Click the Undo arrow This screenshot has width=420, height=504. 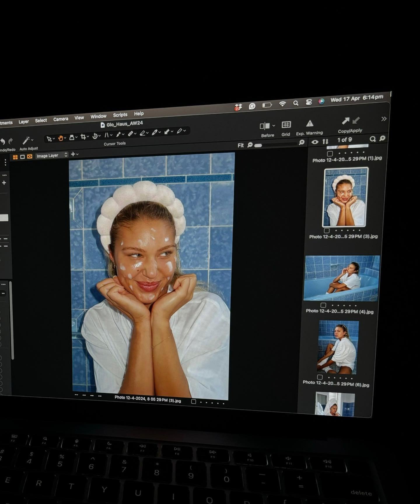tap(3, 142)
